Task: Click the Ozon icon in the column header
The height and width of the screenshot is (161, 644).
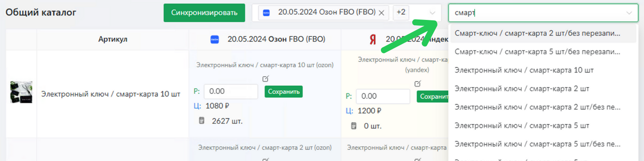Action: [214, 39]
